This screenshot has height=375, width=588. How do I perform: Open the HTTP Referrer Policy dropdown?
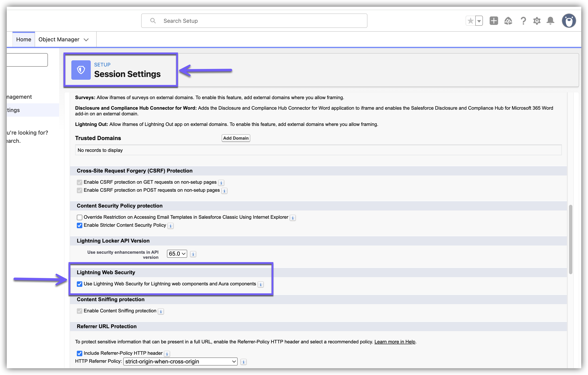[180, 362]
